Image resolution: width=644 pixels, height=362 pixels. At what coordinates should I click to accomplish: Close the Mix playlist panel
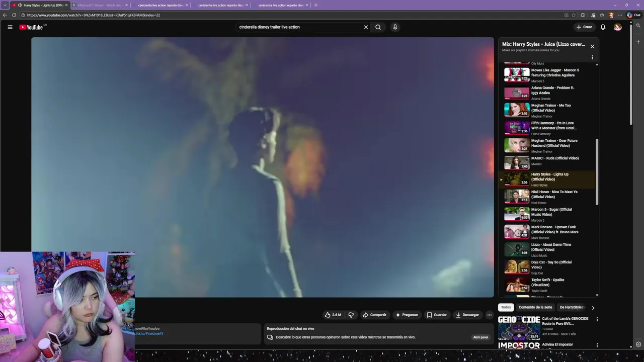click(x=592, y=46)
